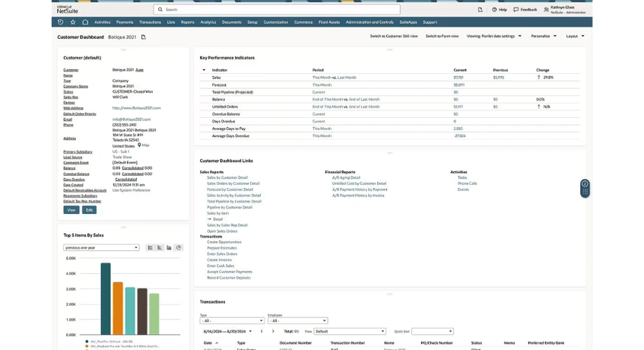Open the Reports menu
The height and width of the screenshot is (350, 644).
(x=187, y=22)
